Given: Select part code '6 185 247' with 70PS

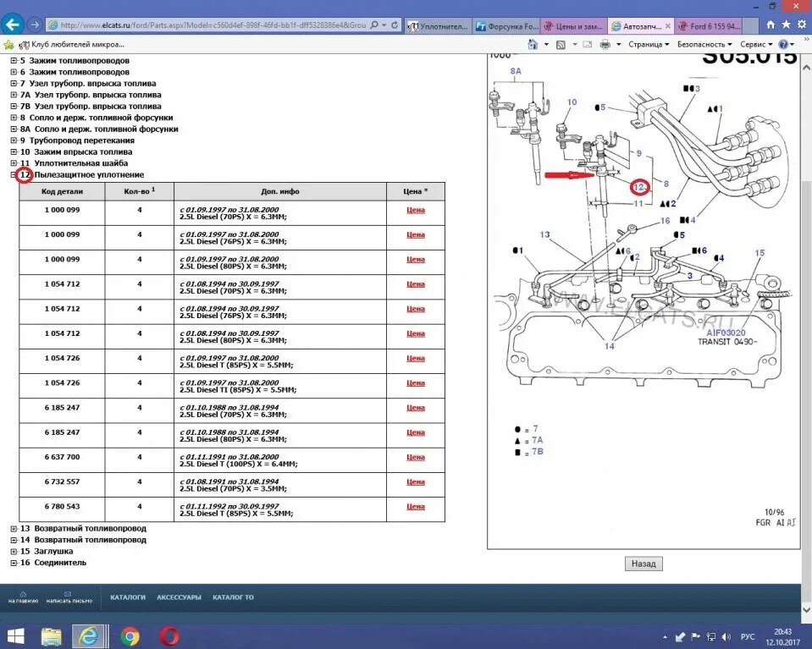Looking at the screenshot, I should [62, 408].
